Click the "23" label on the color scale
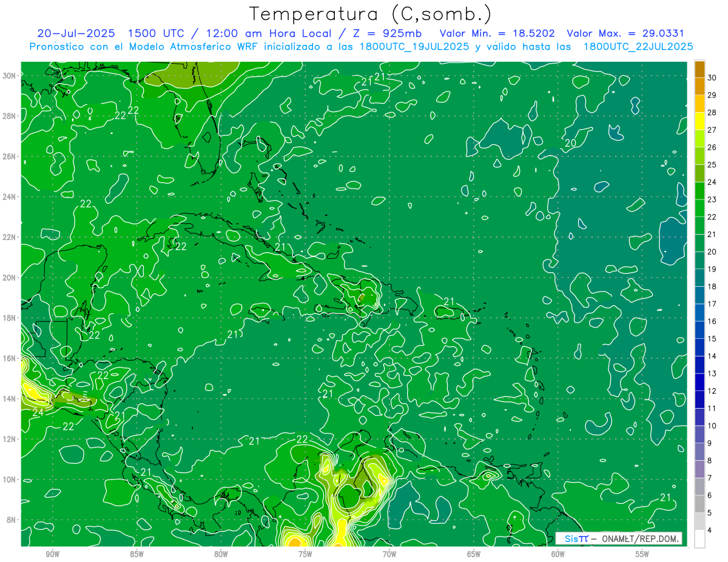 click(x=712, y=199)
